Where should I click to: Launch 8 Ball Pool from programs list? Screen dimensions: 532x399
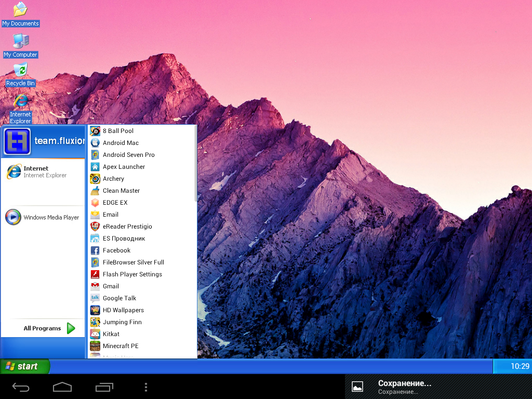[x=142, y=131]
